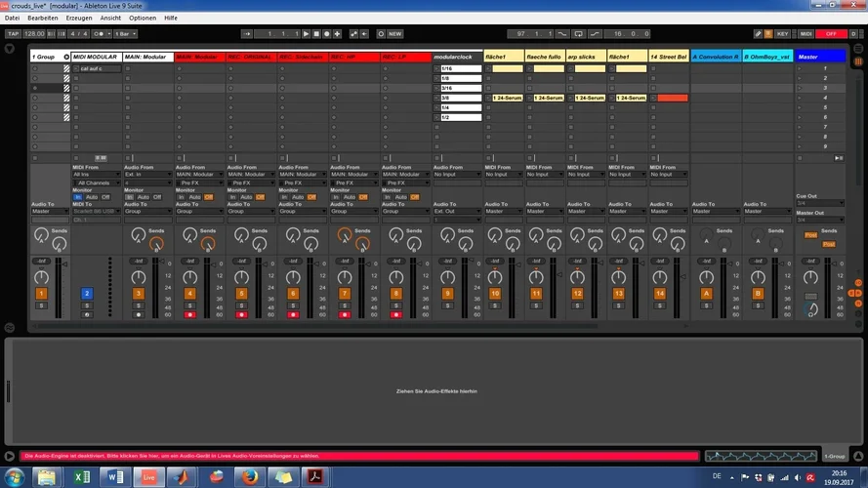The image size is (868, 488).
Task: Toggle track 3 activator button
Action: [138, 293]
